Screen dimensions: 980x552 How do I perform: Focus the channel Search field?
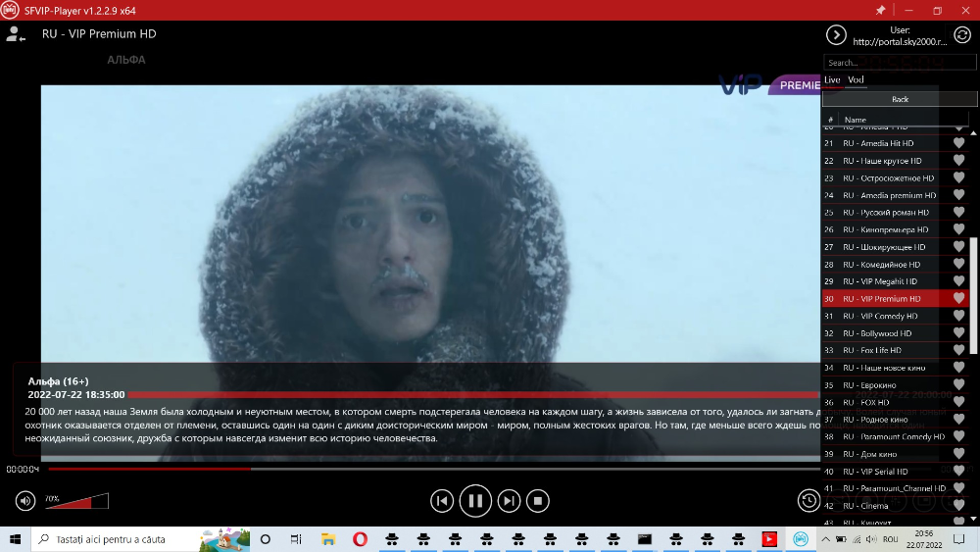click(900, 63)
